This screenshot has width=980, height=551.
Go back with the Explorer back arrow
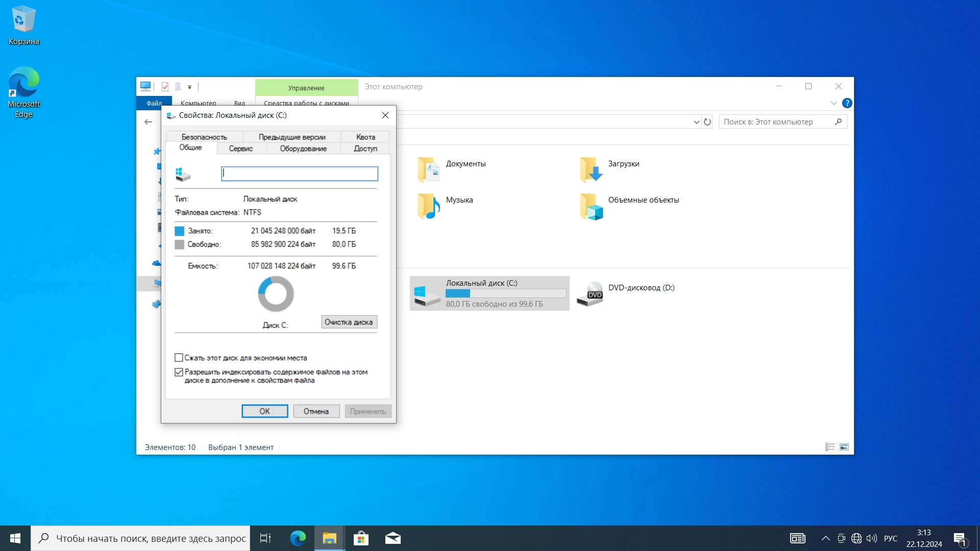pyautogui.click(x=148, y=122)
